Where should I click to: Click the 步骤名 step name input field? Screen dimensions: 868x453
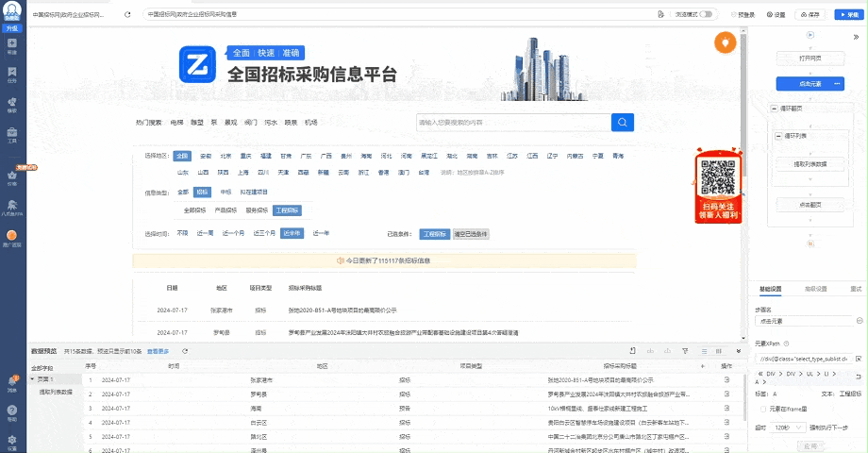pos(805,321)
